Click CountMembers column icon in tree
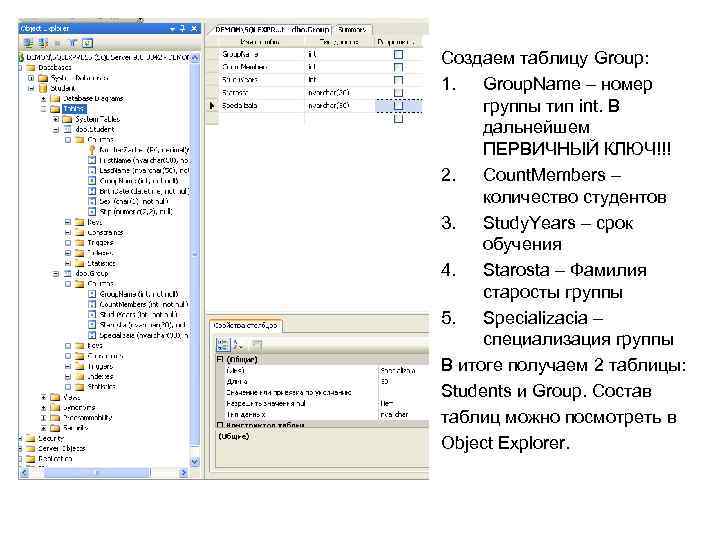 [x=92, y=304]
